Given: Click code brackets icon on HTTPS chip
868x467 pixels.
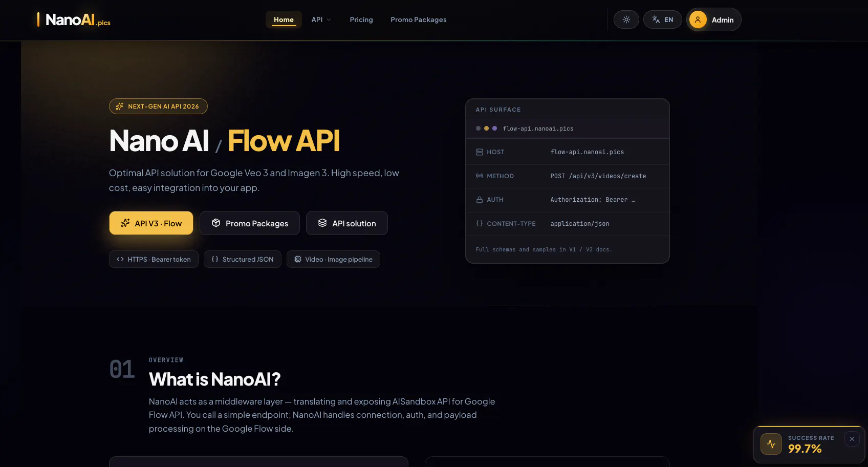Looking at the screenshot, I should point(120,259).
